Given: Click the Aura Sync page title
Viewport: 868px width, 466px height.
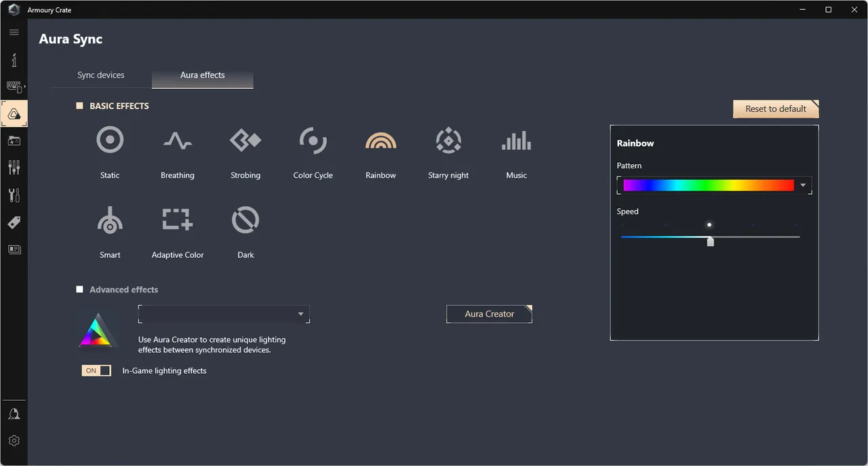Looking at the screenshot, I should pos(71,39).
